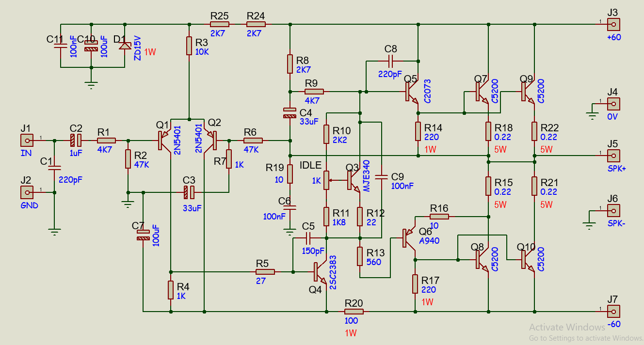The width and height of the screenshot is (644, 345).
Task: Select the Q10 C5200 output transistor
Action: 527,260
